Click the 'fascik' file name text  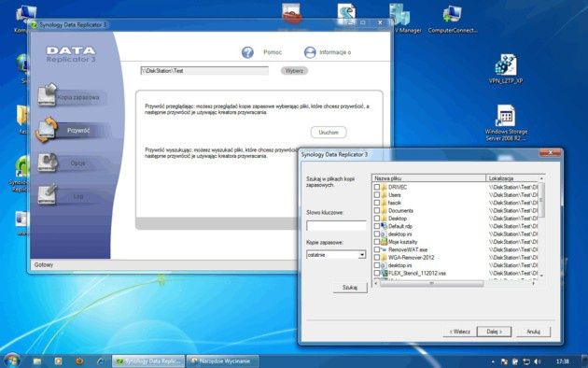click(395, 203)
